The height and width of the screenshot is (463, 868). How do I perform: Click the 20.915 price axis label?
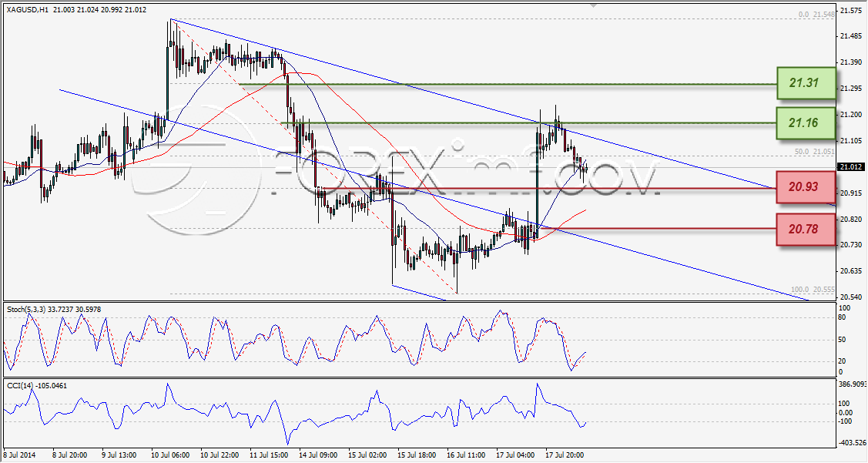coord(851,193)
